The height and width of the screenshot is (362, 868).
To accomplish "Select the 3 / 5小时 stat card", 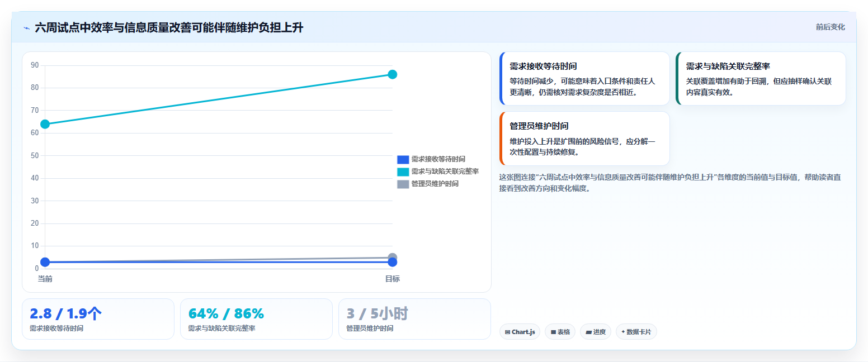I will point(414,319).
